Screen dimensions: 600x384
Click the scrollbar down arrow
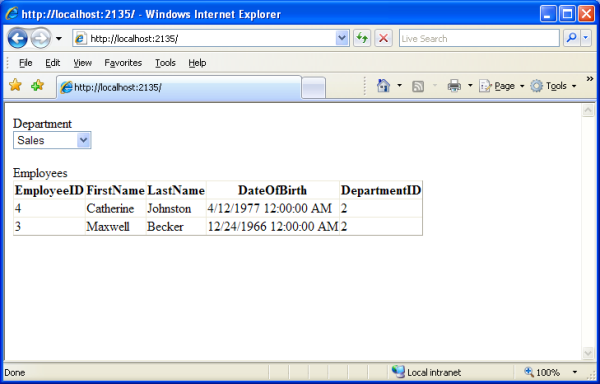pyautogui.click(x=588, y=353)
